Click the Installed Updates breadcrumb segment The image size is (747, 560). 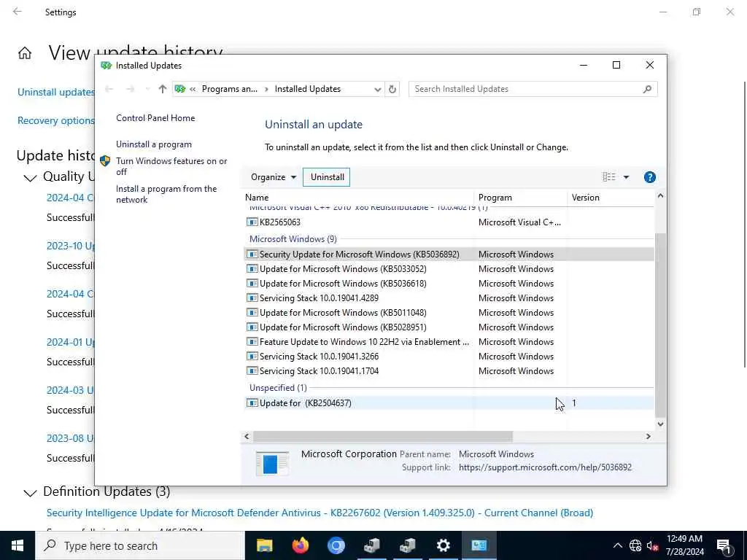[308, 89]
